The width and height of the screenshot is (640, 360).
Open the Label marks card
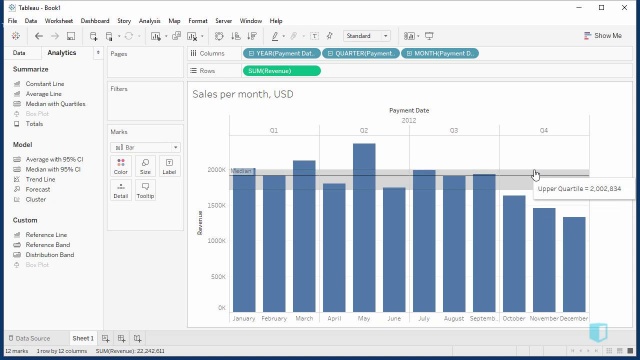coord(169,167)
